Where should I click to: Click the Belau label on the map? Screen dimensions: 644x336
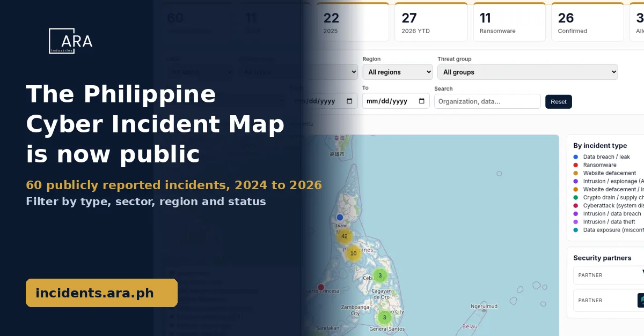(469, 326)
